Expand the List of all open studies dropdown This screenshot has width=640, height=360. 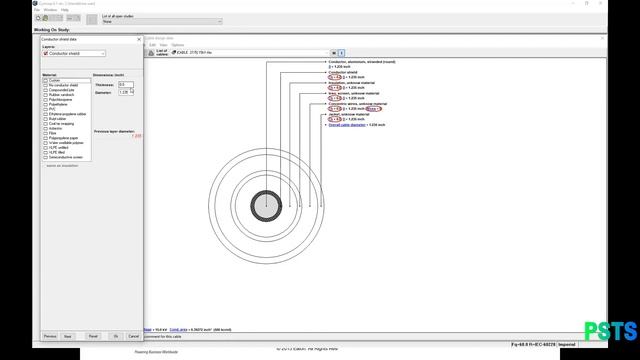click(162, 22)
